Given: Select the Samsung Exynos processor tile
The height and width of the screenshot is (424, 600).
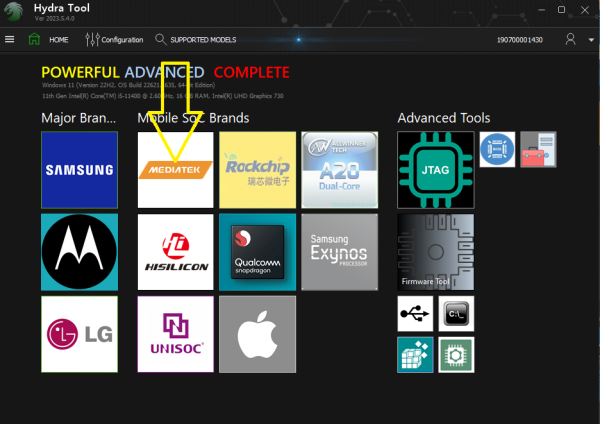Looking at the screenshot, I should [x=340, y=252].
